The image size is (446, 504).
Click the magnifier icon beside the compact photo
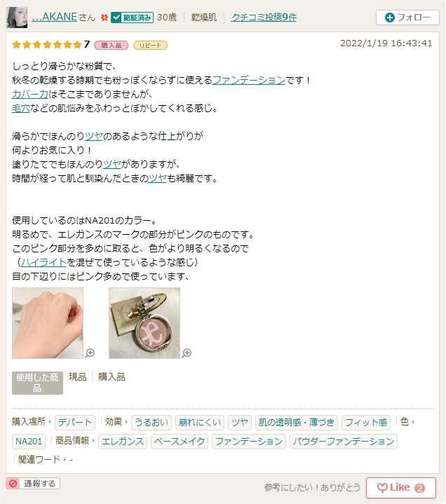(187, 353)
